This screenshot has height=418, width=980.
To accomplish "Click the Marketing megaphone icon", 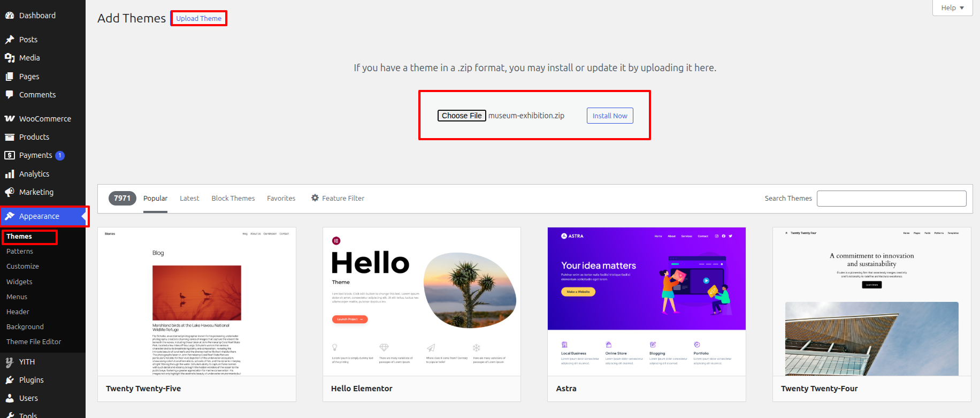I will click(x=10, y=192).
